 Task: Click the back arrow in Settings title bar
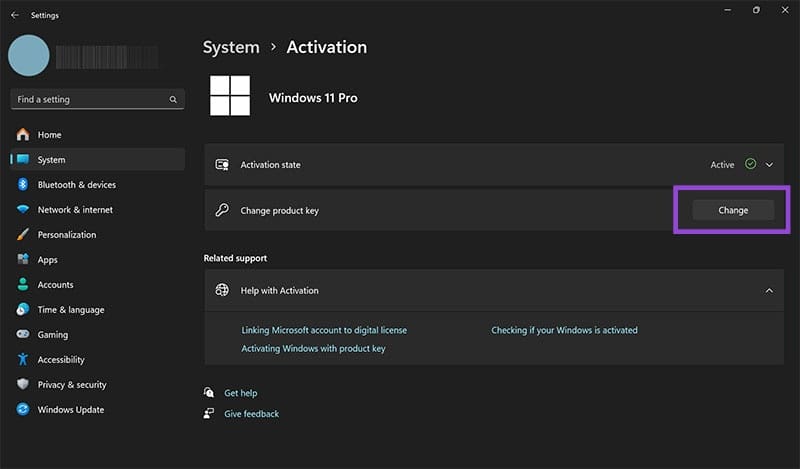click(15, 15)
